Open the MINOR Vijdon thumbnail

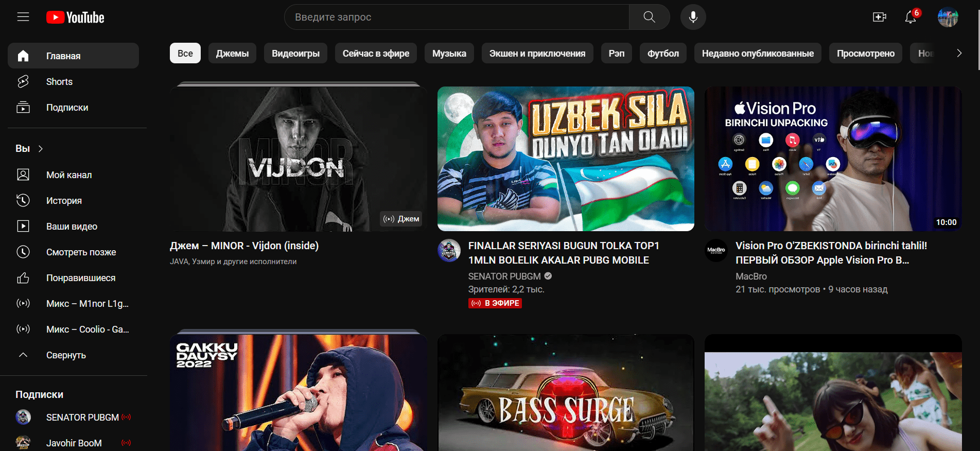coord(299,159)
